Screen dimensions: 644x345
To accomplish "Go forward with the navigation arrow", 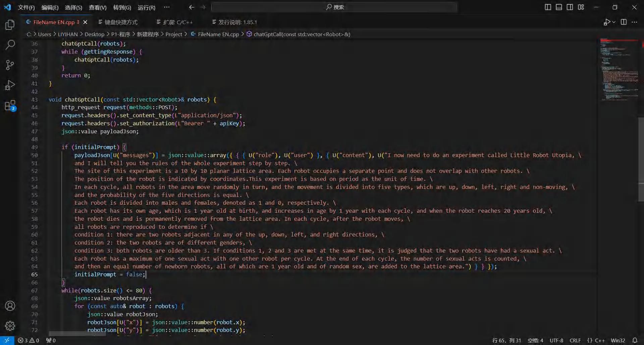I will (203, 7).
